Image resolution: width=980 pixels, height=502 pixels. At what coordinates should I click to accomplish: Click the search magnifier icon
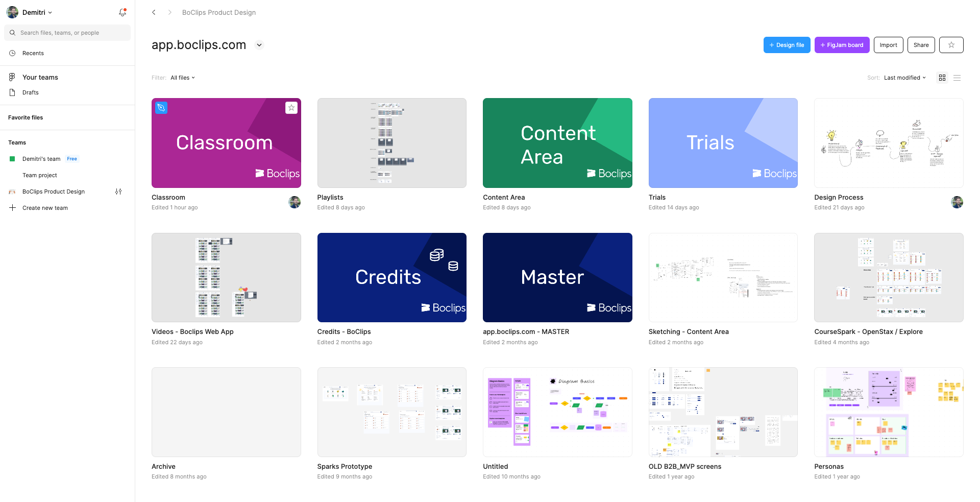[12, 33]
